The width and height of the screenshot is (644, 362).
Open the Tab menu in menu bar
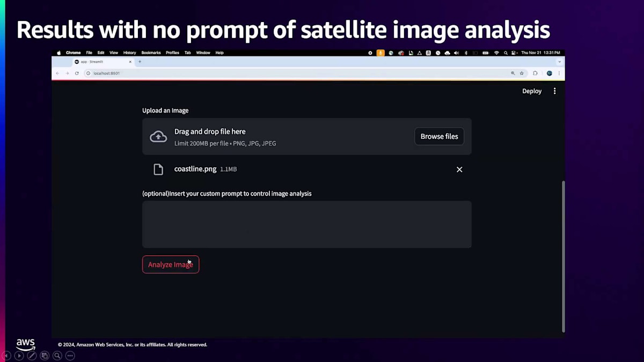[187, 53]
